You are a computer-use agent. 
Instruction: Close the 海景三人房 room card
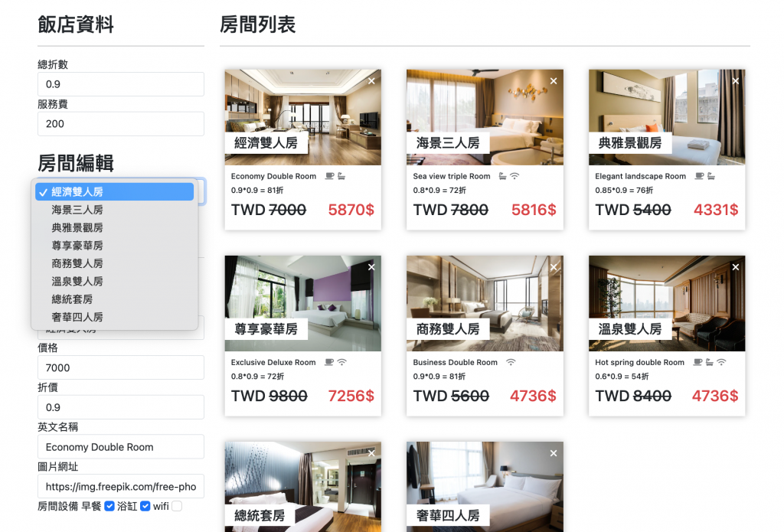coord(554,81)
